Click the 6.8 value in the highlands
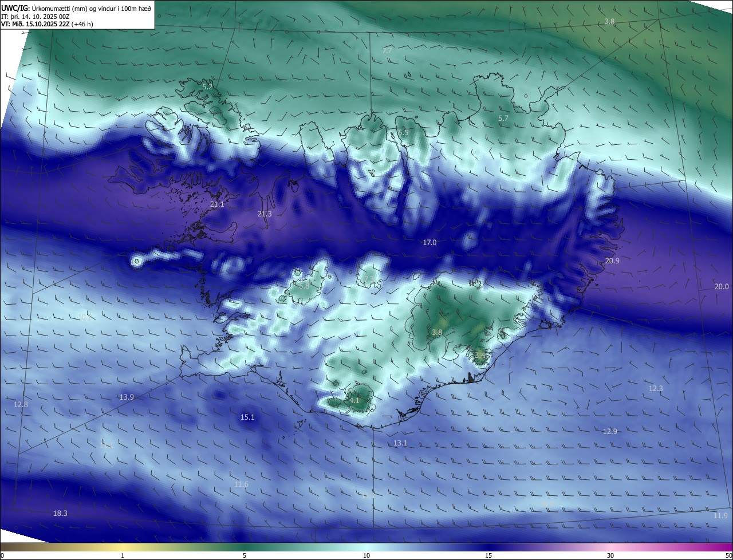 (304, 286)
